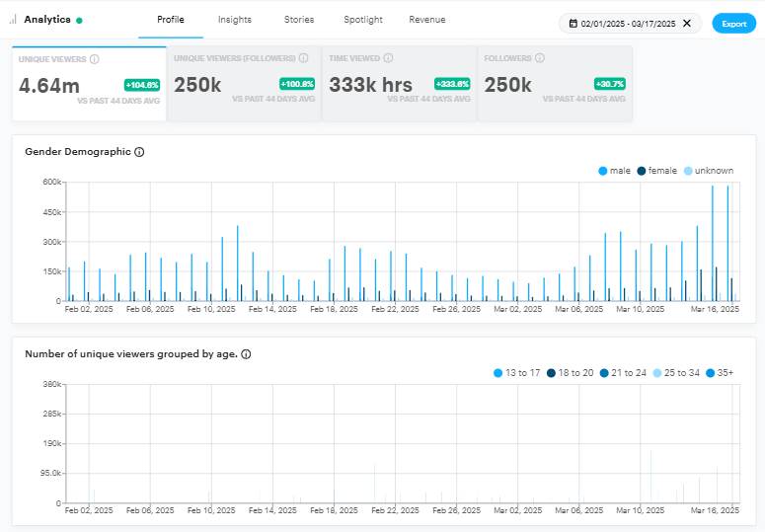Click the 13 to 17 legend dot
Image resolution: width=765 pixels, height=532 pixels.
[x=497, y=373]
